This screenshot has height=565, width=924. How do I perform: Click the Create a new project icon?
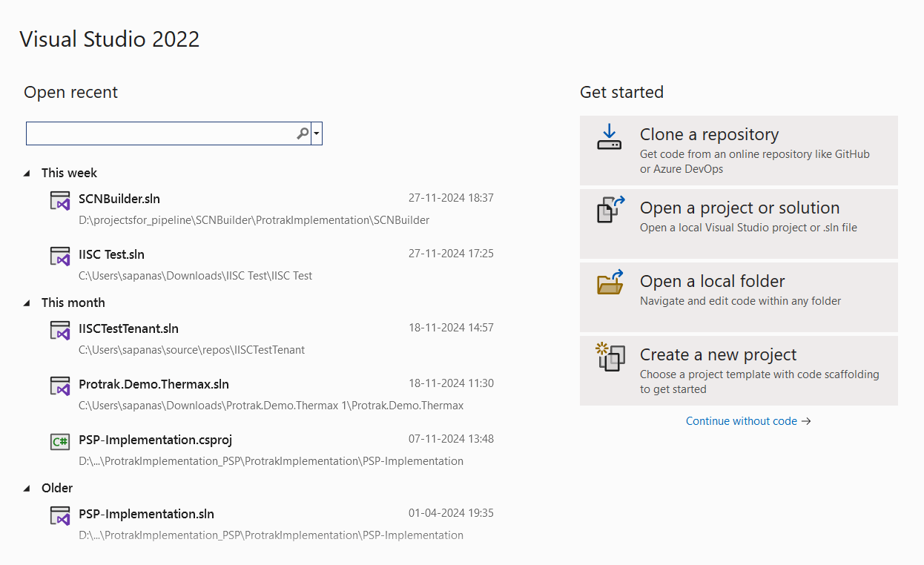click(610, 357)
